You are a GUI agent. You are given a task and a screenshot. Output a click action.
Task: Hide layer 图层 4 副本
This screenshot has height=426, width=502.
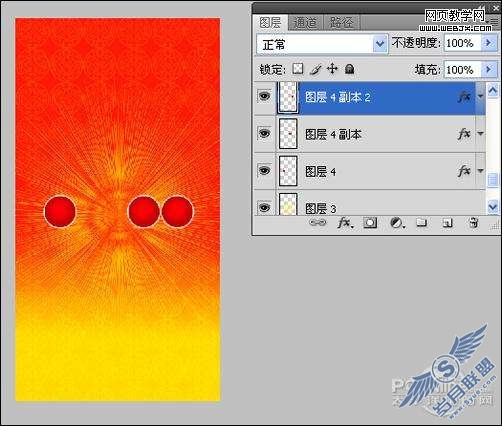click(264, 134)
